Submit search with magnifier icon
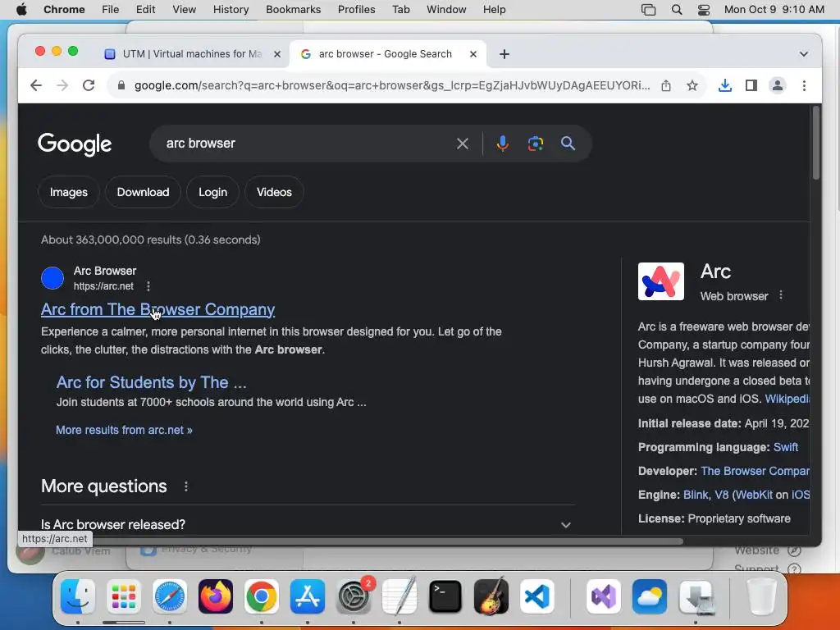Image resolution: width=840 pixels, height=630 pixels. (568, 144)
